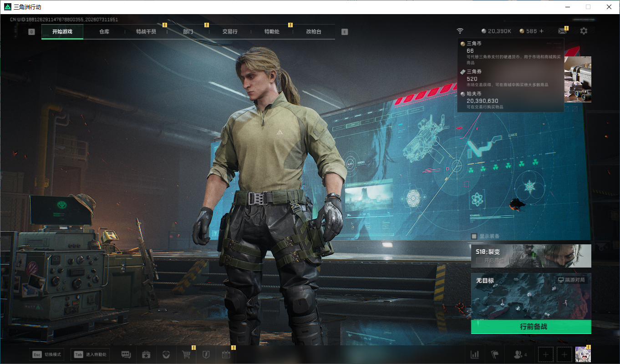Open the S10:裂变 season banner

531,256
